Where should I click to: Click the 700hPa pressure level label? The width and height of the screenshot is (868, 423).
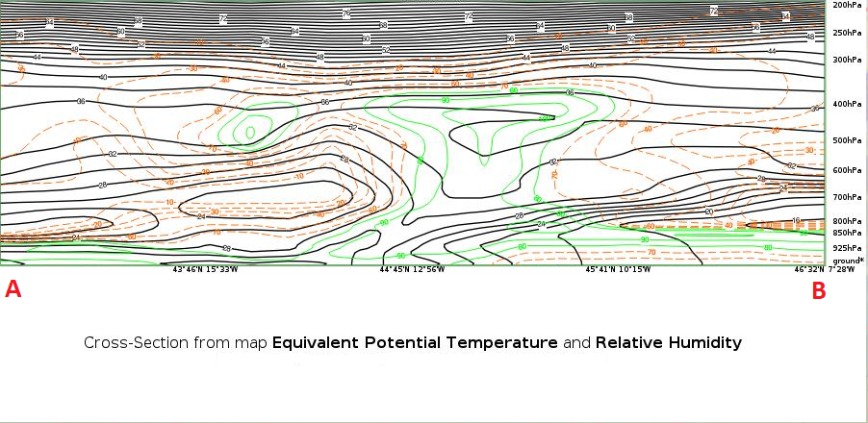click(846, 197)
